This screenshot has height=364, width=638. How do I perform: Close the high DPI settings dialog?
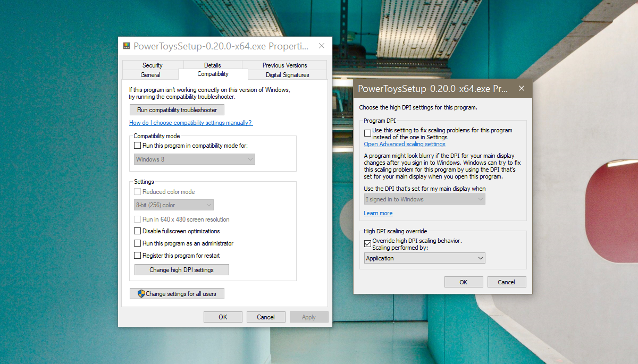(x=522, y=88)
